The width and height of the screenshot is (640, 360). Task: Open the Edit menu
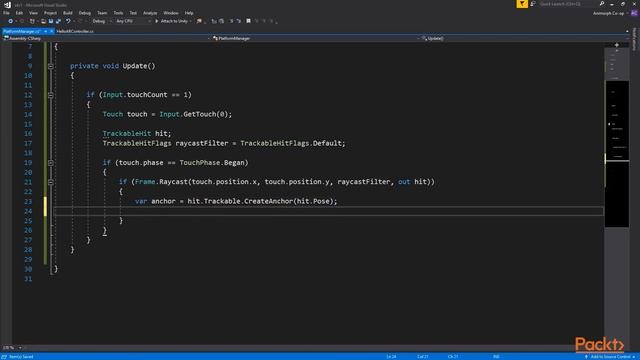click(19, 13)
